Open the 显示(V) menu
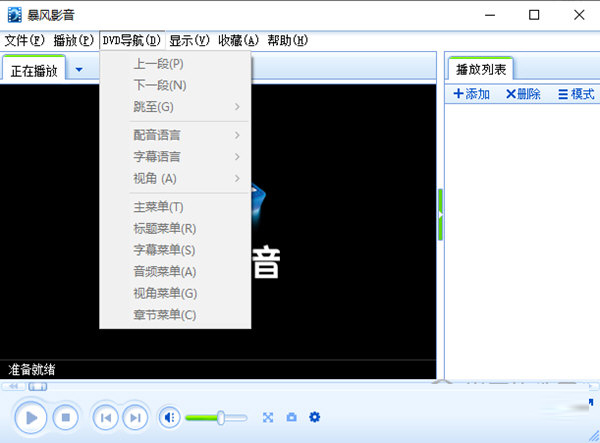 tap(189, 40)
